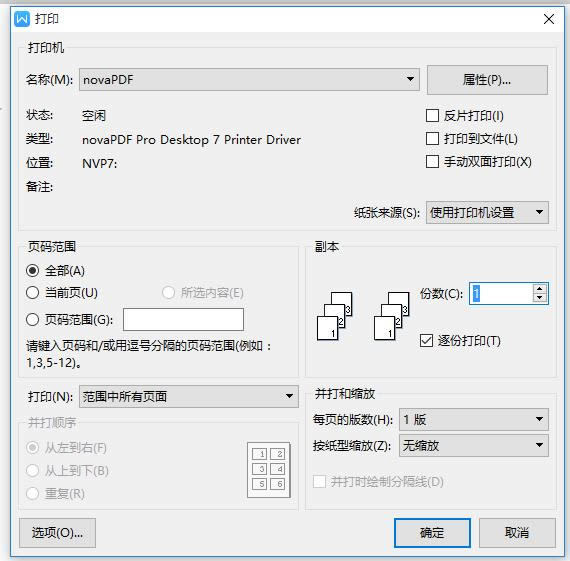Open the novaPDF printer name dropdown

coord(249,79)
